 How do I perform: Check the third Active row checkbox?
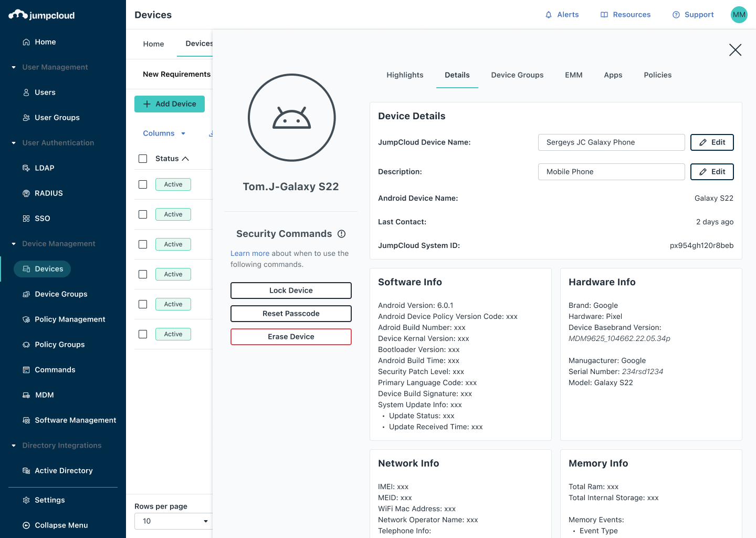pos(143,244)
